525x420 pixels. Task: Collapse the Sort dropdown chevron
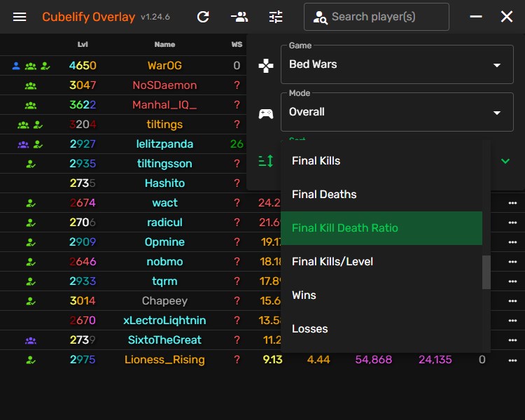click(x=505, y=161)
